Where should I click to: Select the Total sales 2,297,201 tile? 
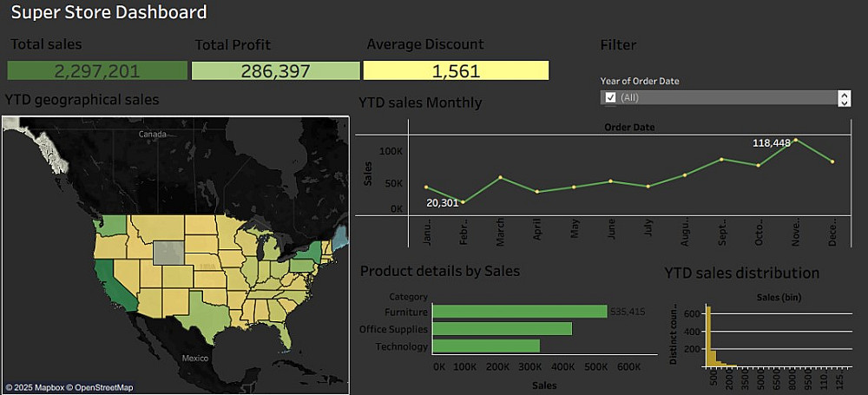tap(97, 70)
